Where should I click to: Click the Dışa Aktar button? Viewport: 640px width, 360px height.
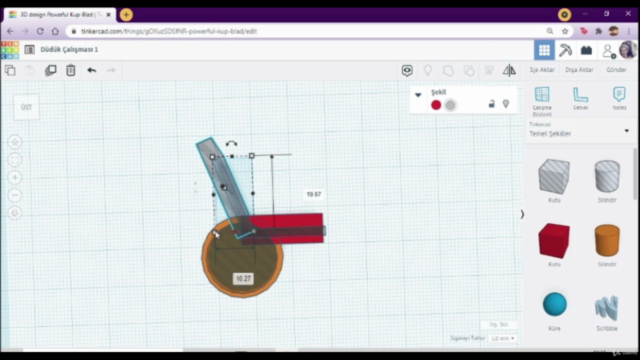click(x=579, y=70)
